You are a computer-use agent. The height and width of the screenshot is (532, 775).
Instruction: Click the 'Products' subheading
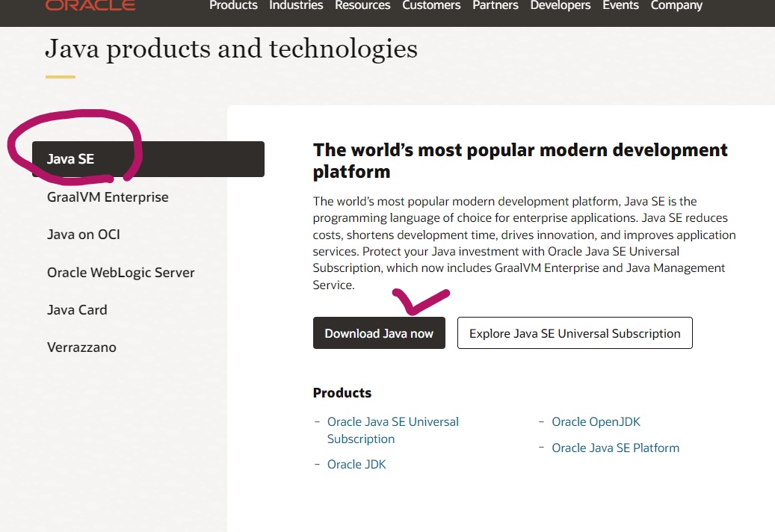[342, 393]
